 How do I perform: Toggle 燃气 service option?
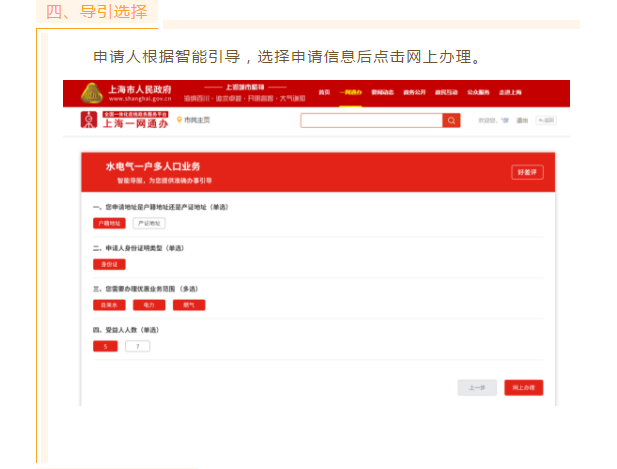coord(188,305)
